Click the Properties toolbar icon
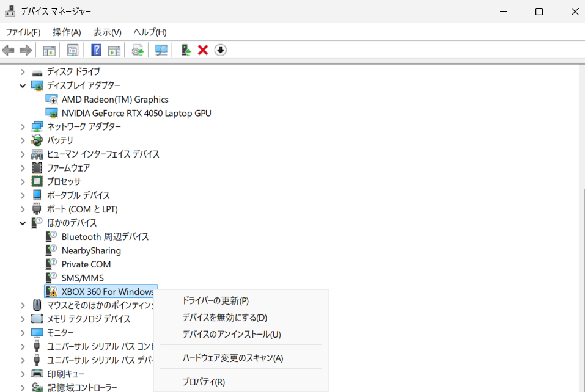The height and width of the screenshot is (392, 585). (x=72, y=50)
